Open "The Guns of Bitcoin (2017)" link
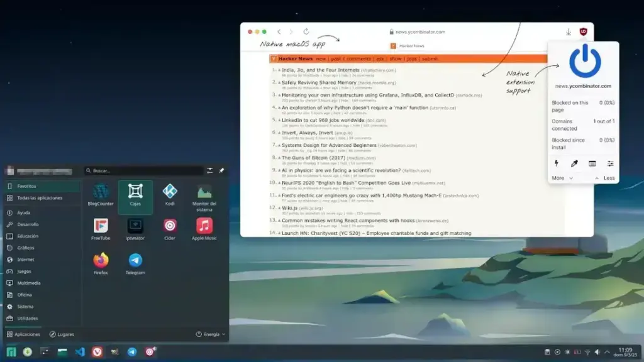This screenshot has width=644, height=362. 313,158
